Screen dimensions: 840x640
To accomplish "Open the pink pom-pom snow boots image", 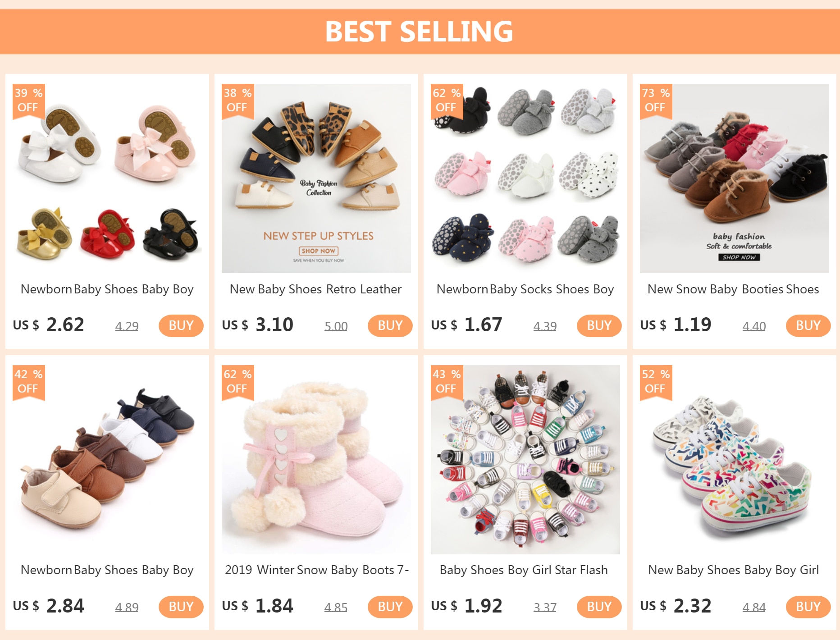I will pos(316,460).
